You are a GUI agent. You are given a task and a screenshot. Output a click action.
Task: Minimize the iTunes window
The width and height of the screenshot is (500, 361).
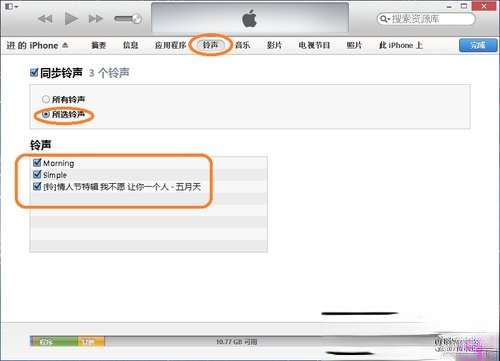pos(449,6)
